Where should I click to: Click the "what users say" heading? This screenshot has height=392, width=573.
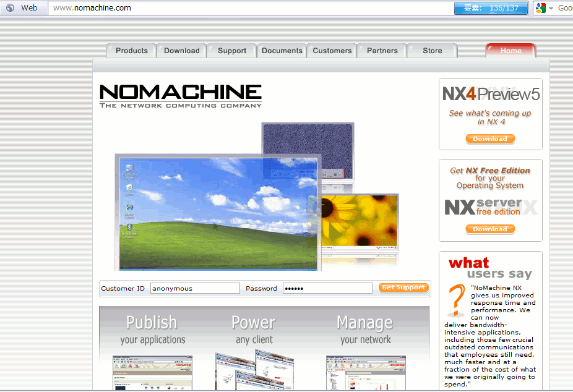[x=491, y=268]
